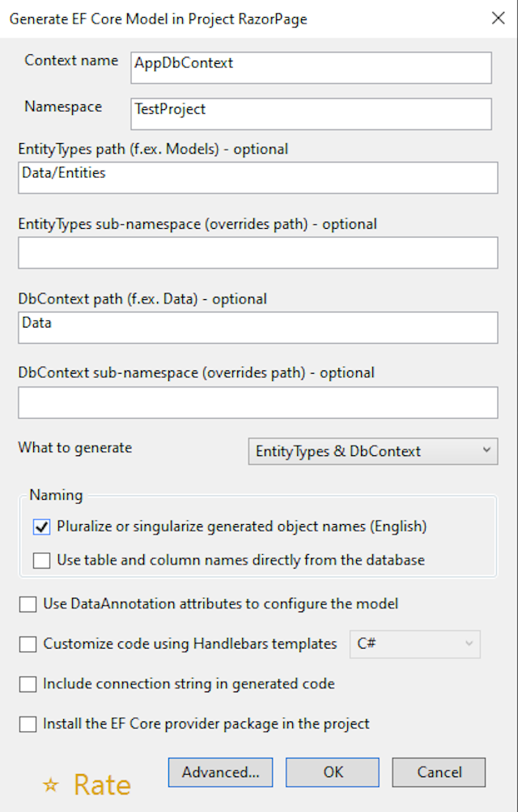Screen dimensions: 518x812
Task: Check Install the EF Core provider package
Action: (x=28, y=724)
